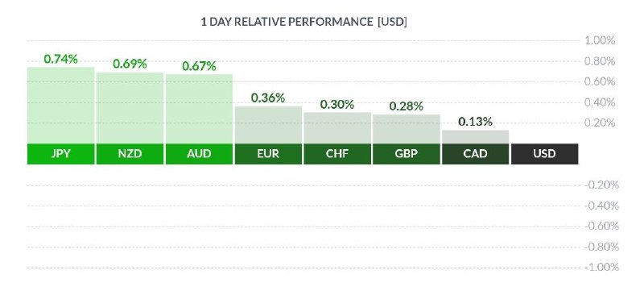Click the NZD 0.69% performance bar
This screenshot has width=644, height=295.
[x=130, y=108]
